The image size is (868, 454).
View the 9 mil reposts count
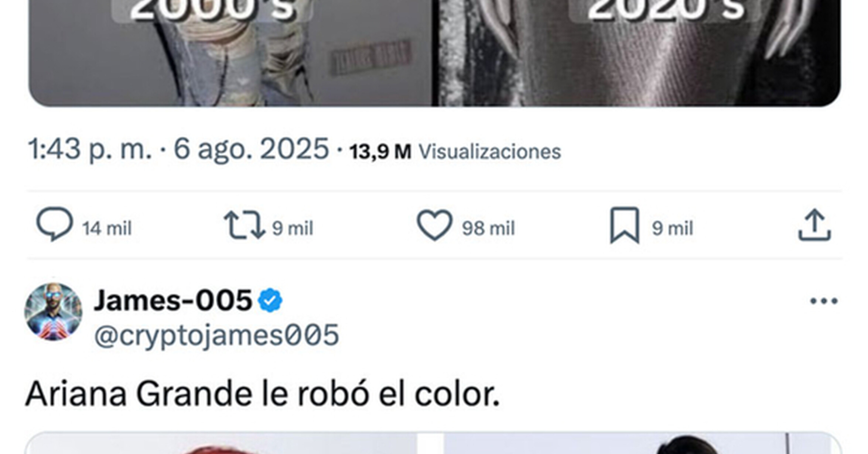pyautogui.click(x=293, y=228)
